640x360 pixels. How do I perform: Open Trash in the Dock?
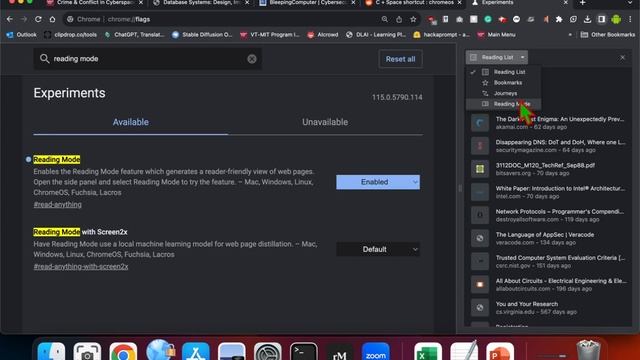[588, 351]
